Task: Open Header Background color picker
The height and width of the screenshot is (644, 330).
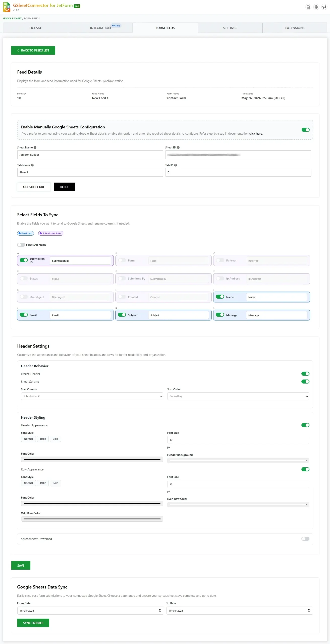Action: [x=238, y=461]
